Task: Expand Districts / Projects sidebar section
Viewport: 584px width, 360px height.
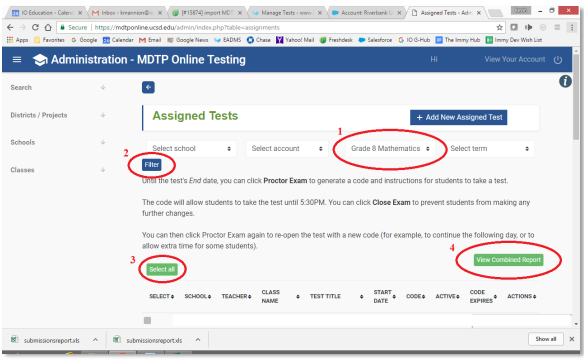Action: (58, 115)
